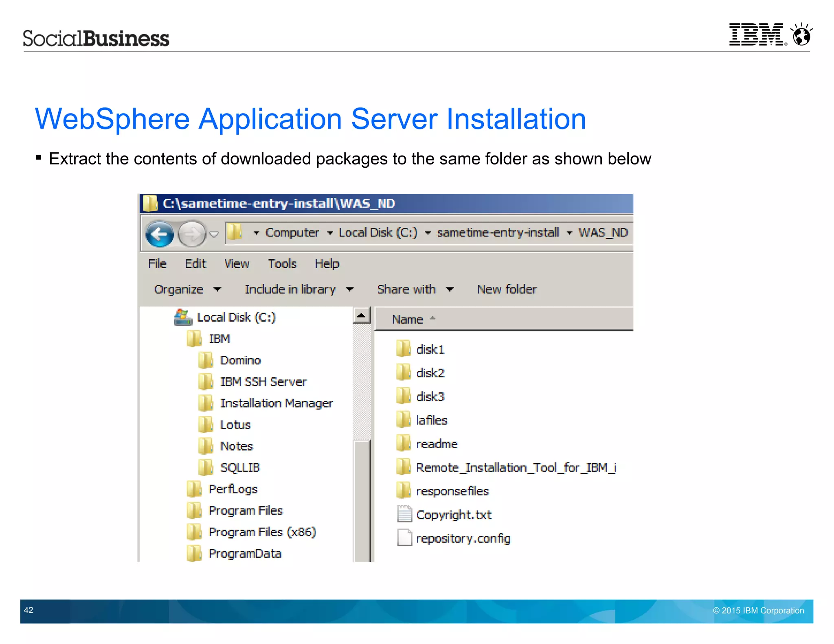The image size is (834, 644).
Task: Open the Tools menu
Action: pos(282,264)
